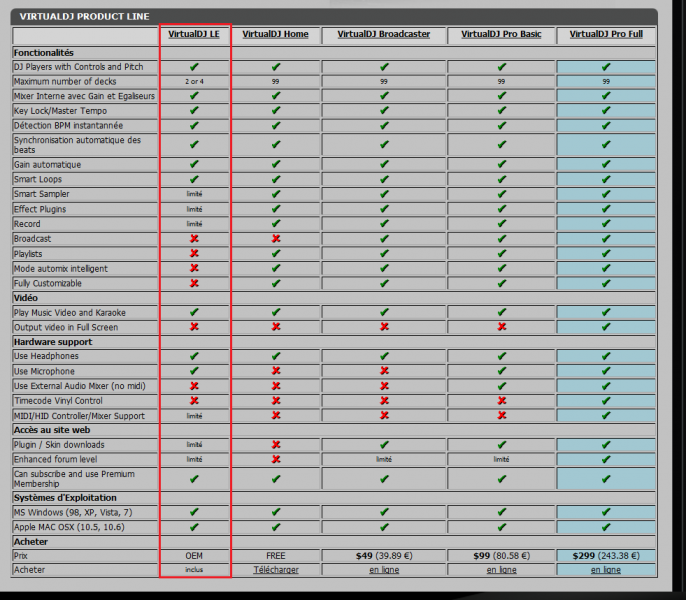Open the VirtualDJ Broadcaster header link
This screenshot has height=600, width=686.
coord(384,34)
